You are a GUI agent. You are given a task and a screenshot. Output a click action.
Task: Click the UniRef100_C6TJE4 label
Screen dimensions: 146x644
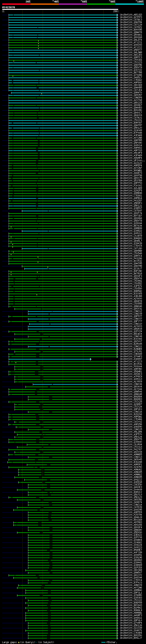(131, 90)
